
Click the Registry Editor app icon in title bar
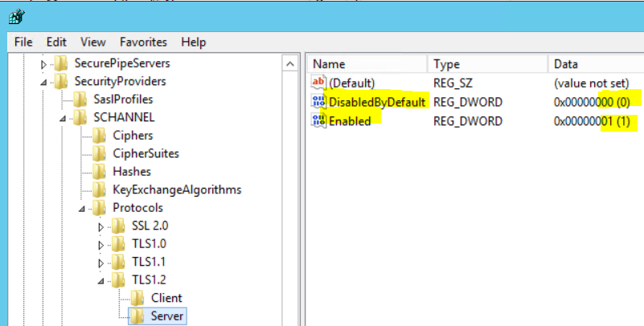pos(17,17)
